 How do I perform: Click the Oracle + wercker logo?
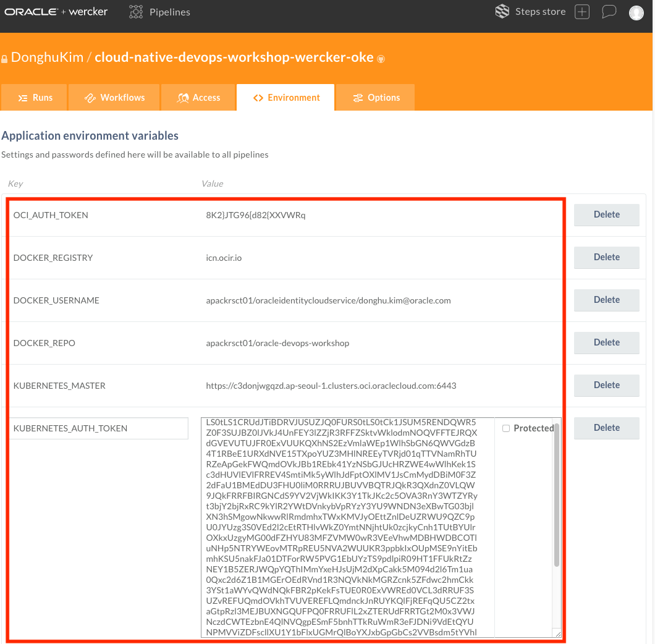coord(56,12)
